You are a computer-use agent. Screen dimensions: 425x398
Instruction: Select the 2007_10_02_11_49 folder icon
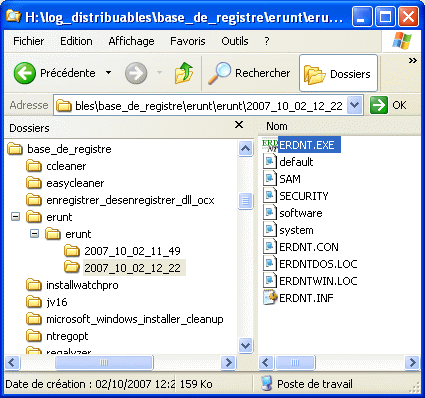click(x=72, y=251)
